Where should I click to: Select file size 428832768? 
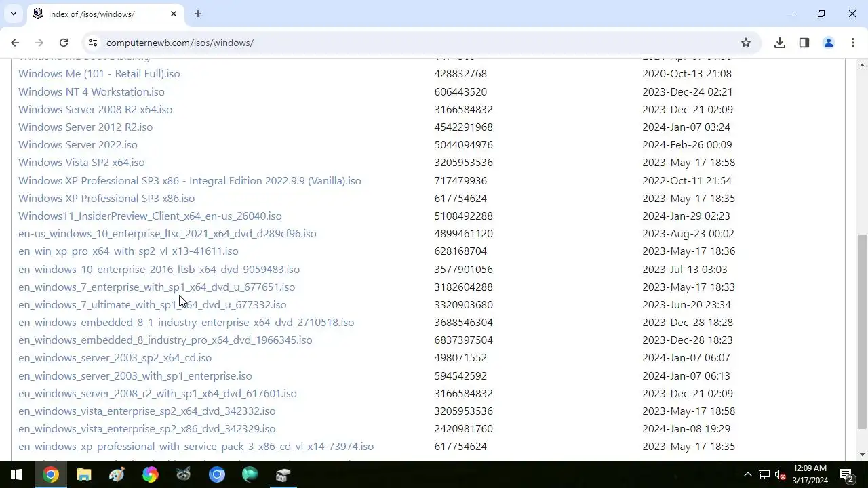coord(460,74)
